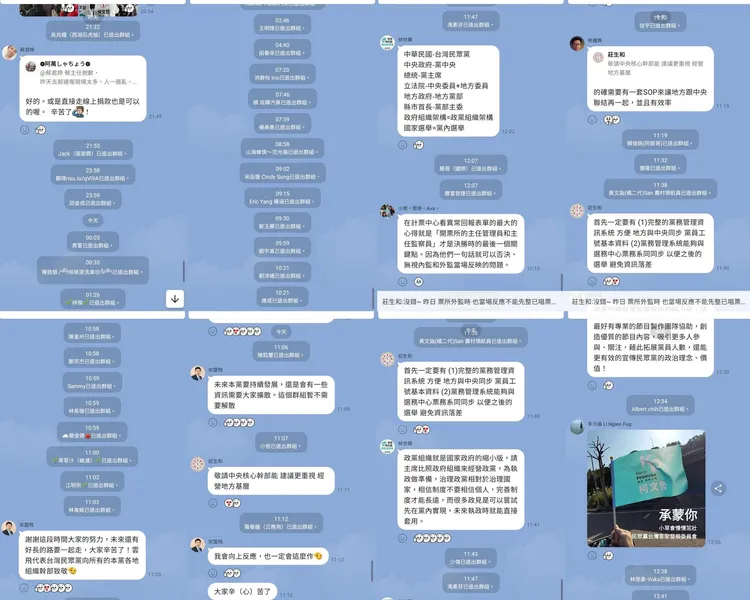Image resolution: width=750 pixels, height=600 pixels.
Task: Tap the 02:46 left-group notice
Action: tap(282, 24)
